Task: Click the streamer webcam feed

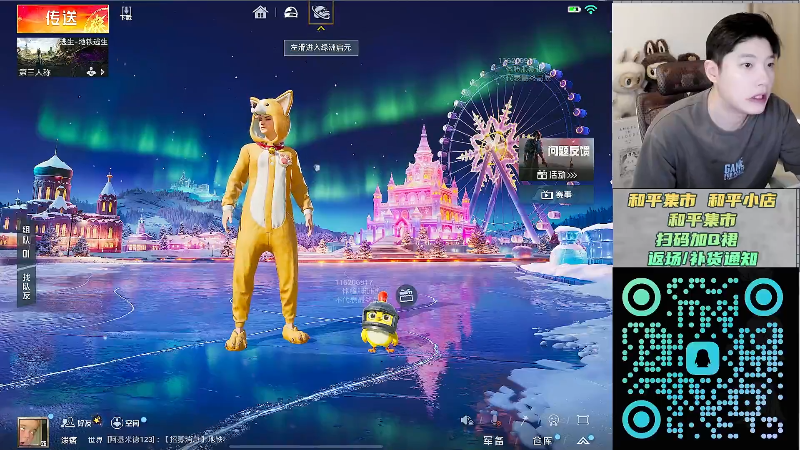Action: pyautogui.click(x=706, y=95)
